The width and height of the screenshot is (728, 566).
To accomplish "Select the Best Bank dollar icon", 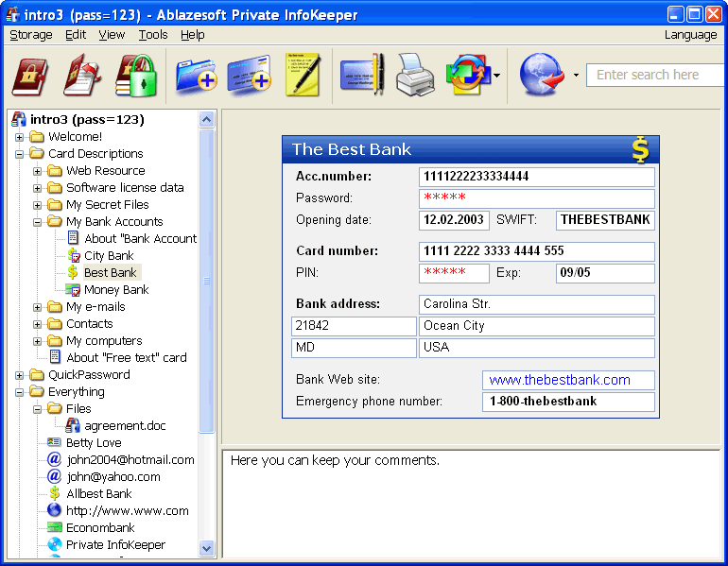I will pos(73,272).
